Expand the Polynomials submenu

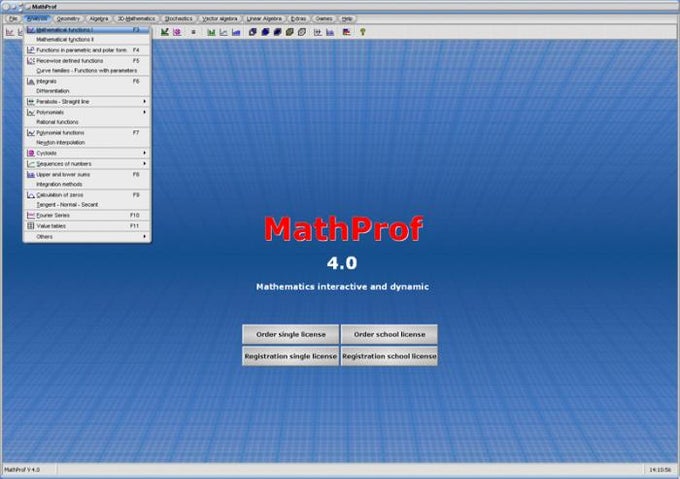(x=87, y=112)
